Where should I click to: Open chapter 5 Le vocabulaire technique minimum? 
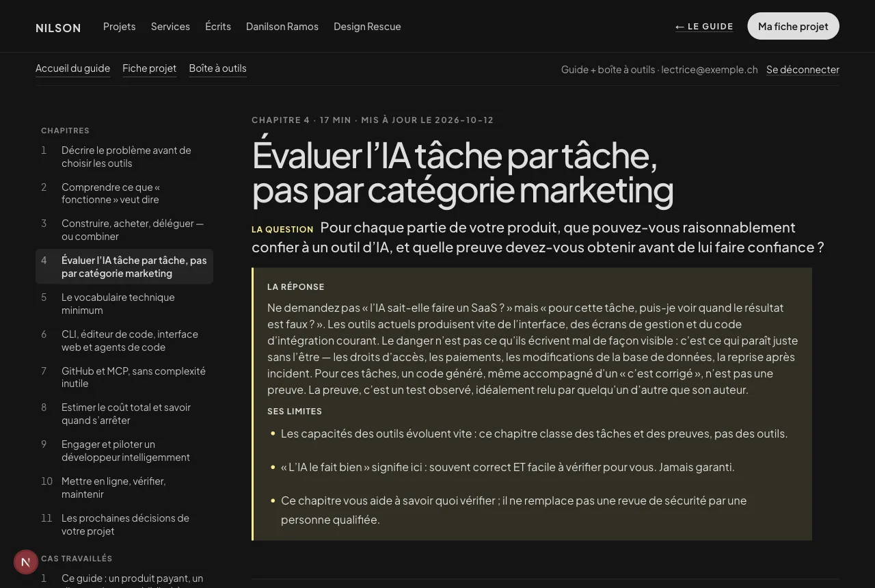(x=124, y=304)
